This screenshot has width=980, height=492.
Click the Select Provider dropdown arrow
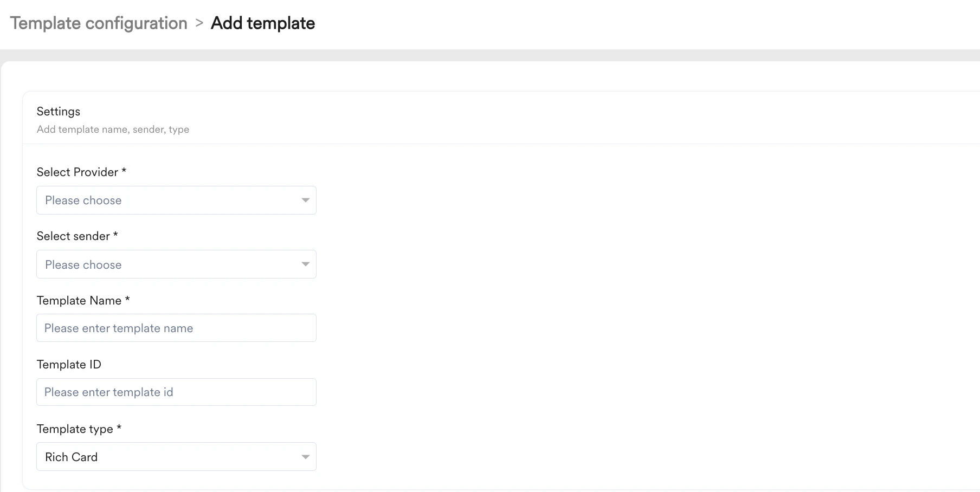(306, 200)
